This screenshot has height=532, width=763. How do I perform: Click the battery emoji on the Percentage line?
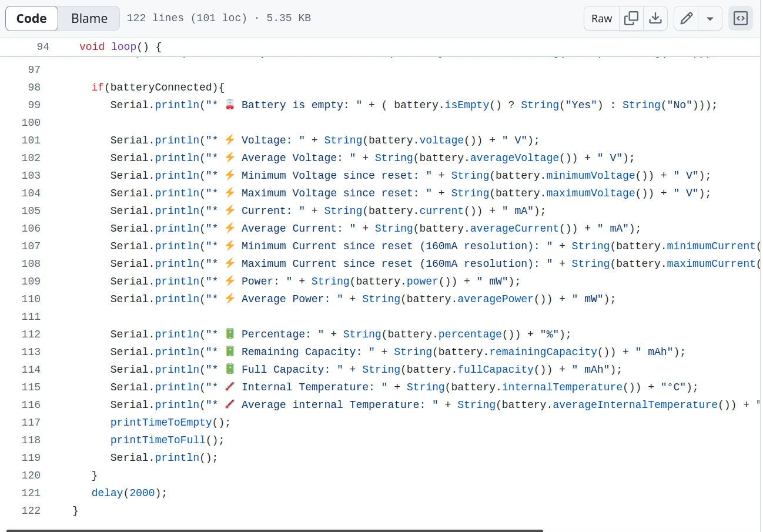(230, 334)
